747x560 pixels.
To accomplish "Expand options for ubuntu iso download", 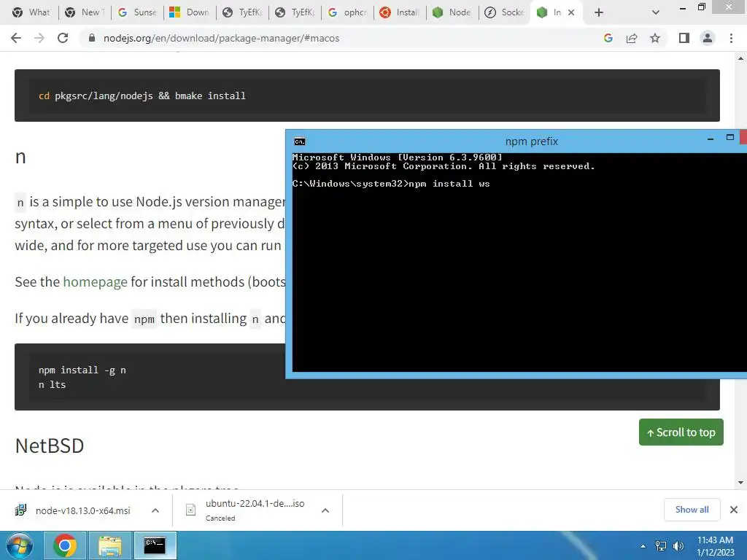I will click(325, 510).
